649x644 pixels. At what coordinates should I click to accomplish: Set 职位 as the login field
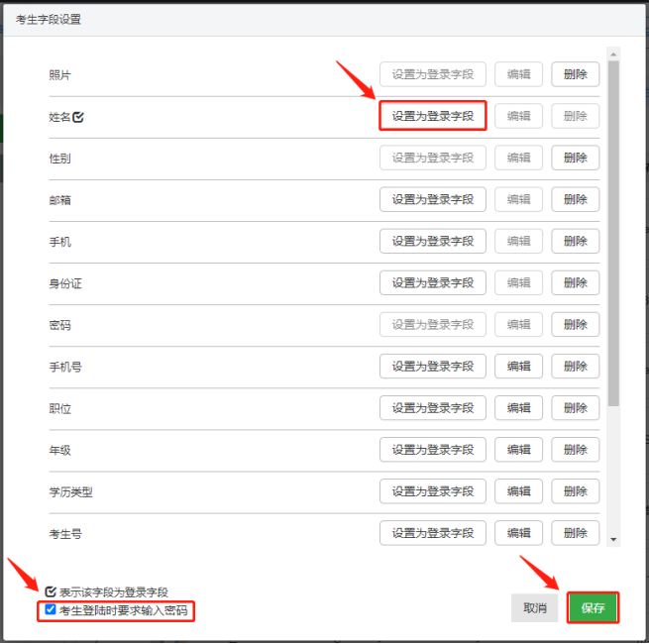(433, 408)
